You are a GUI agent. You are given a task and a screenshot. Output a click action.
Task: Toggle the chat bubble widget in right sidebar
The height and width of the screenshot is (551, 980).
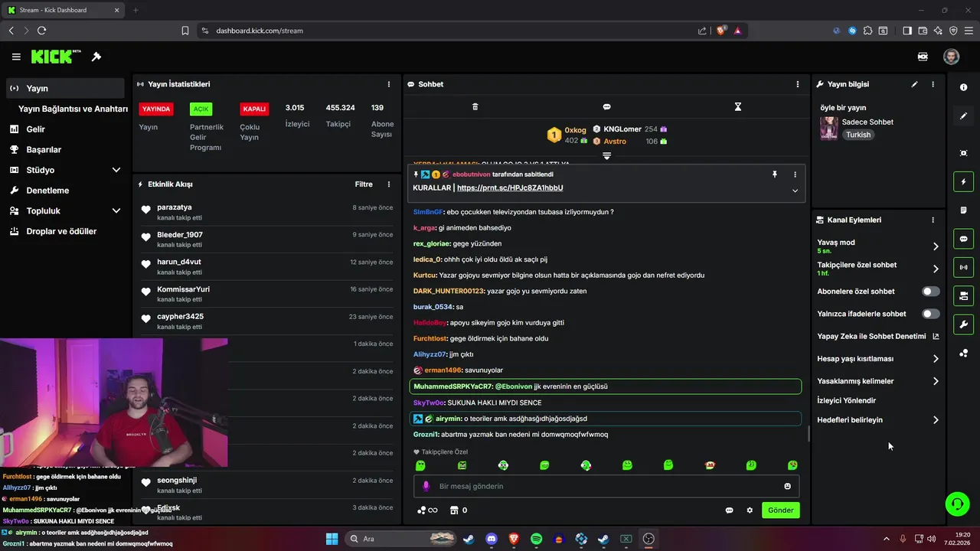(963, 239)
